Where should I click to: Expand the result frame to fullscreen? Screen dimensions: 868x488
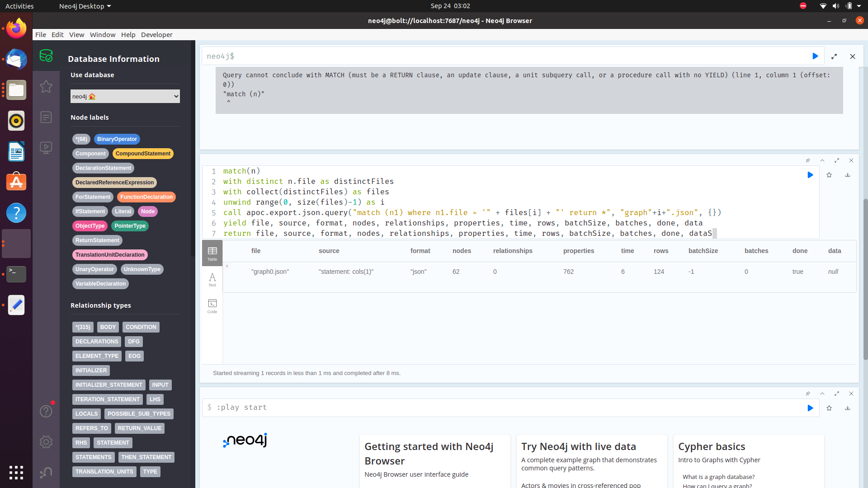[x=837, y=160]
